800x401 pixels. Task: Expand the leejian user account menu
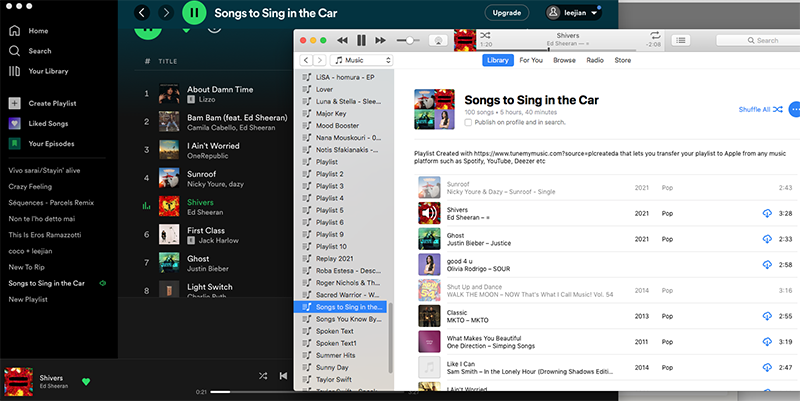(x=573, y=13)
